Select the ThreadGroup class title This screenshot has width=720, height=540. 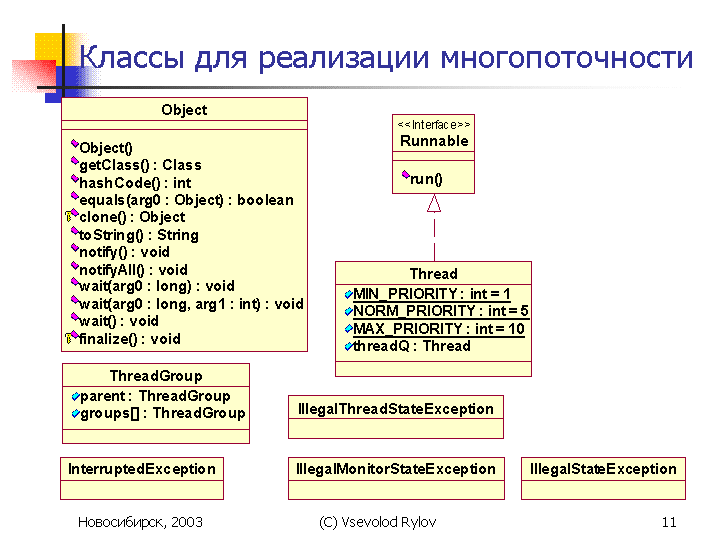(x=156, y=376)
